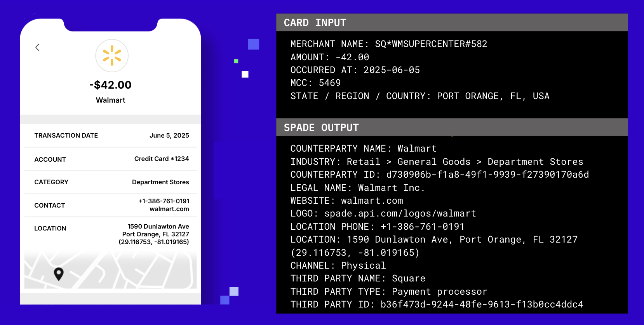Select LOGO: spade.api.com/logos/walmart line
This screenshot has height=325, width=644.
click(383, 213)
